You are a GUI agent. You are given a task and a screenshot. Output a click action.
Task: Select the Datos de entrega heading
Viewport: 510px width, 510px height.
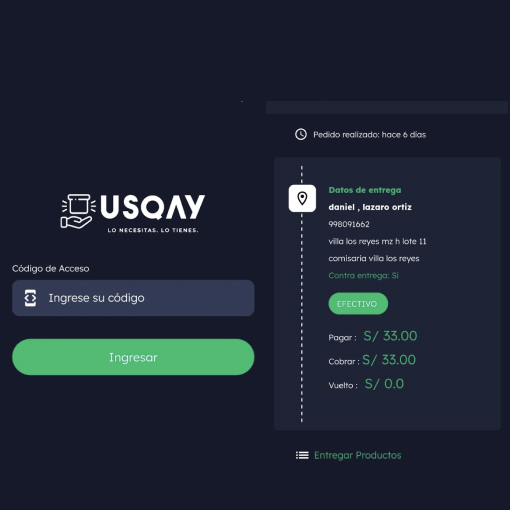pos(365,190)
